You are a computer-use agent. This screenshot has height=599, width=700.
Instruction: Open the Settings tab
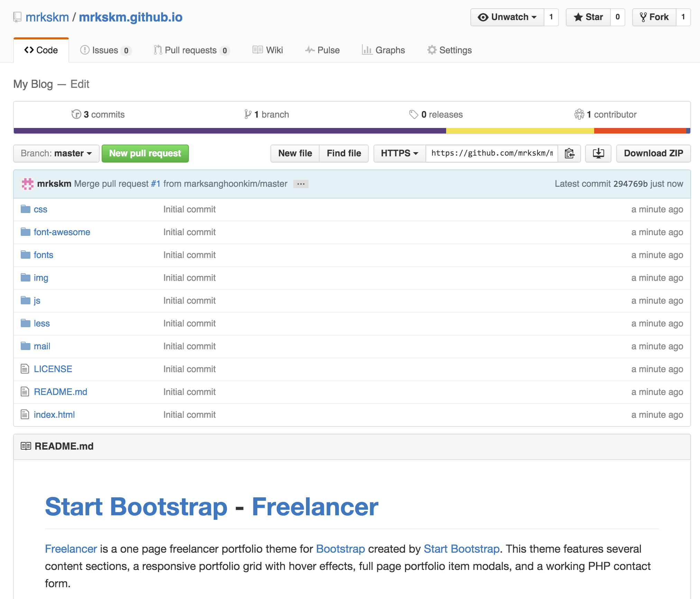[x=449, y=50]
